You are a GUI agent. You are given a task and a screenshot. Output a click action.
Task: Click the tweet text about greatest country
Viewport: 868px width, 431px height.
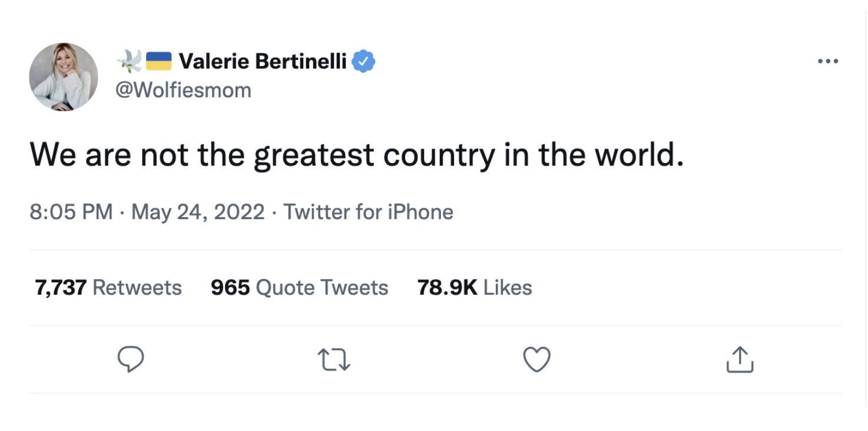point(356,155)
